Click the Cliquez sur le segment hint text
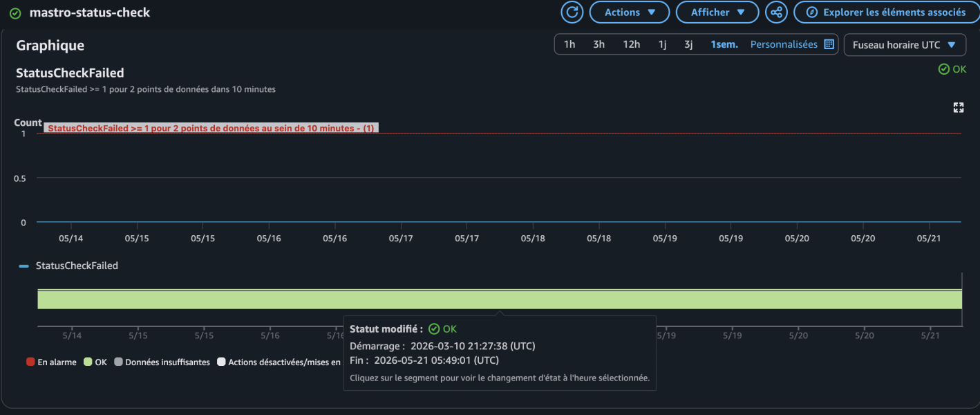Viewport: 980px width, 415px height. [500, 378]
